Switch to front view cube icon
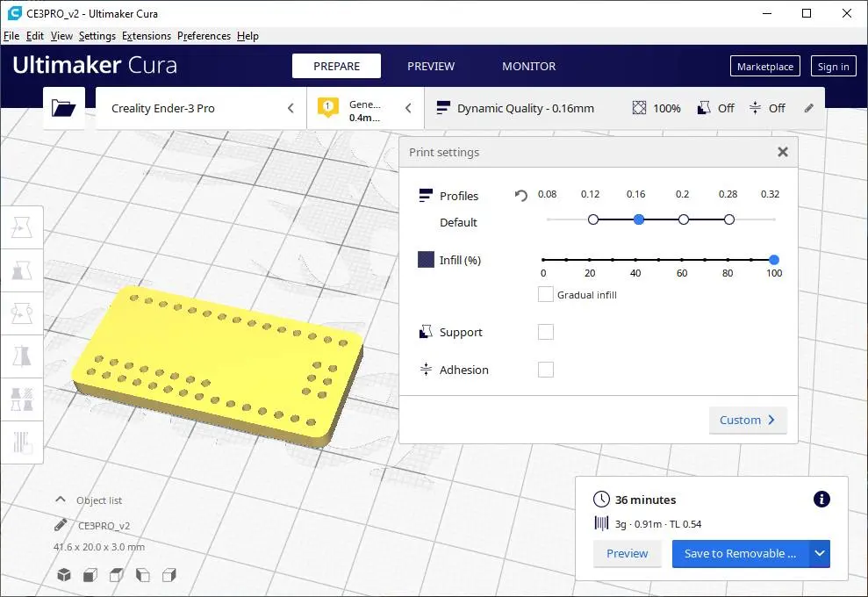Image resolution: width=868 pixels, height=597 pixels. click(x=90, y=575)
